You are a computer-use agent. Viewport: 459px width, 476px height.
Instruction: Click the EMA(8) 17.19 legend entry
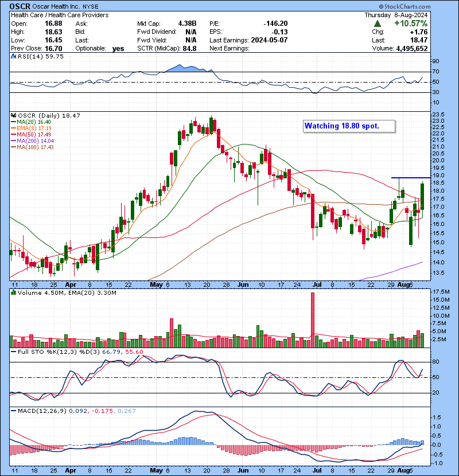32,128
